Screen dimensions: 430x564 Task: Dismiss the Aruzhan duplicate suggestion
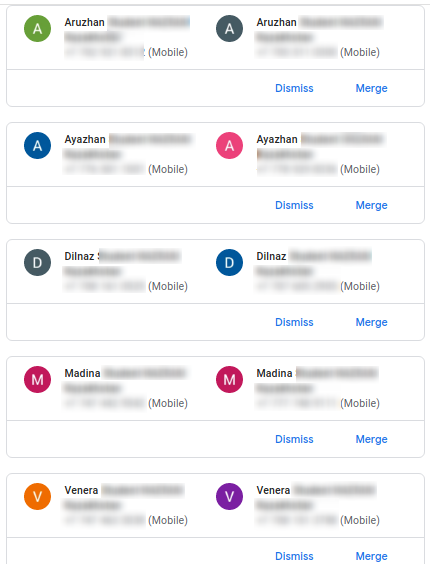pyautogui.click(x=294, y=88)
